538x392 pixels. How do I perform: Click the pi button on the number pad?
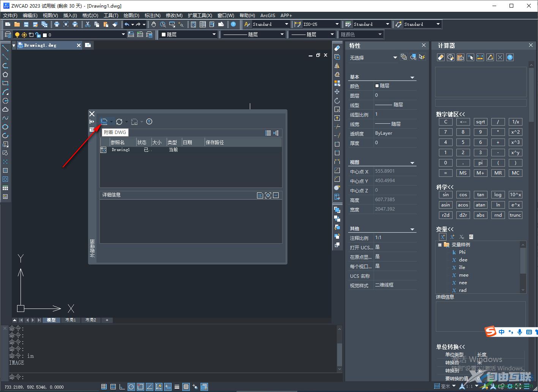480,162
